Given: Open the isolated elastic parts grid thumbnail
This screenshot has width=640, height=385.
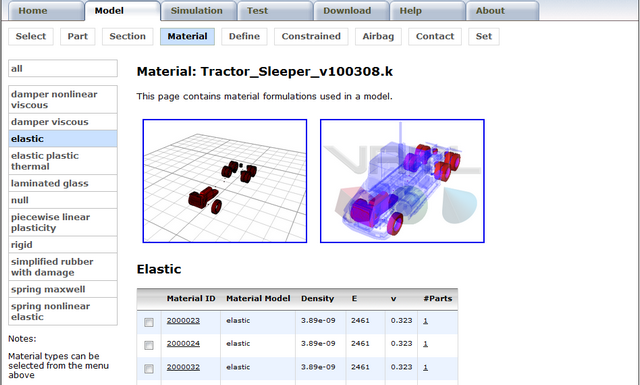Looking at the screenshot, I should pyautogui.click(x=225, y=181).
